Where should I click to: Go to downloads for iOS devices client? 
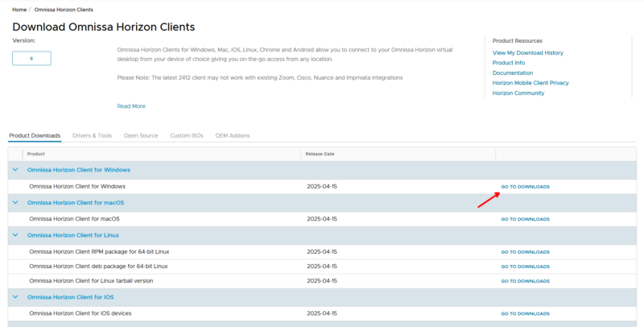pyautogui.click(x=526, y=313)
